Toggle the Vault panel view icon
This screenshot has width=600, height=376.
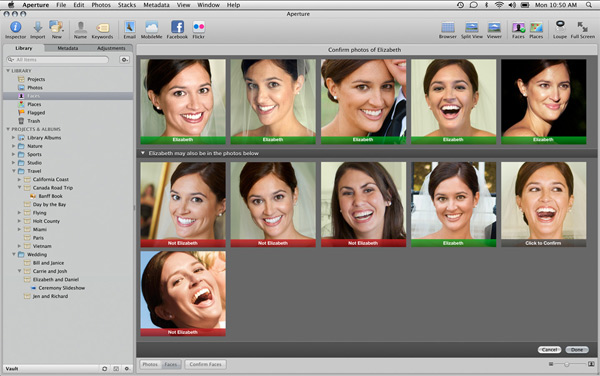pos(116,369)
